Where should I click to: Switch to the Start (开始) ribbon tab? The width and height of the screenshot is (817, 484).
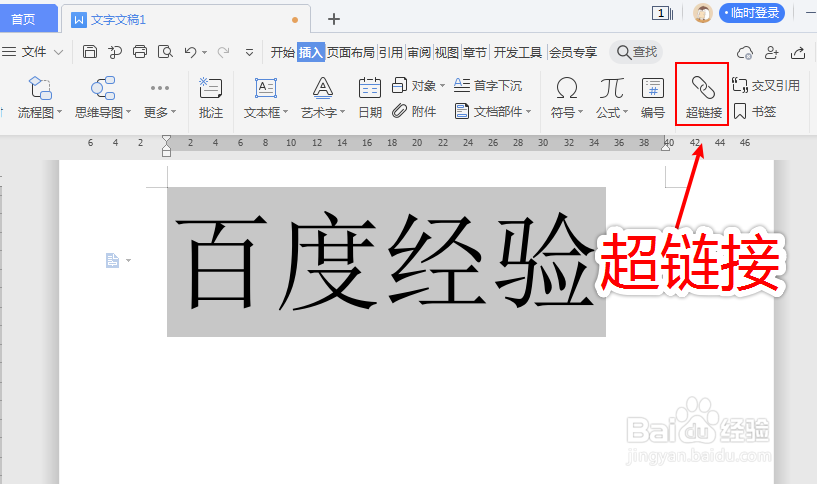282,52
